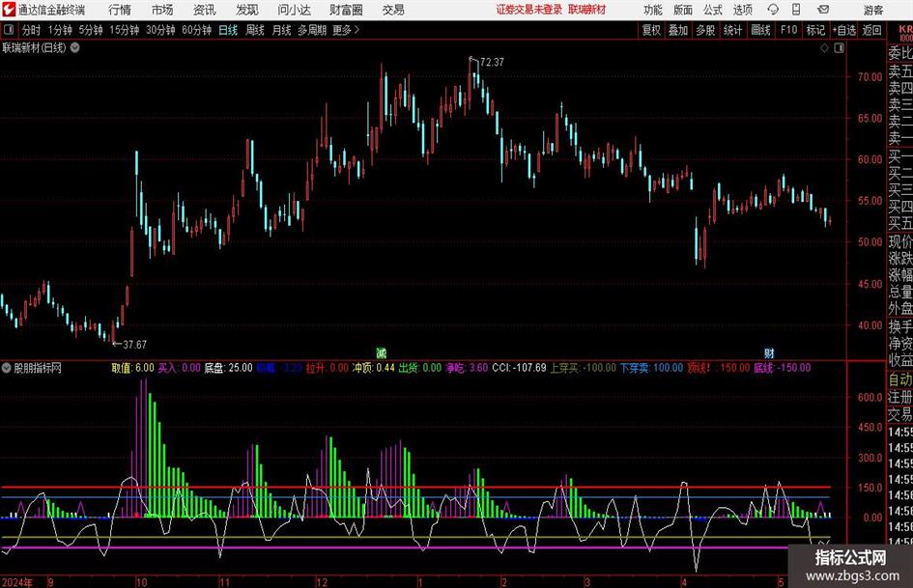Click the customer service headset icon
Viewport: 913px width, 588px height.
point(773,10)
